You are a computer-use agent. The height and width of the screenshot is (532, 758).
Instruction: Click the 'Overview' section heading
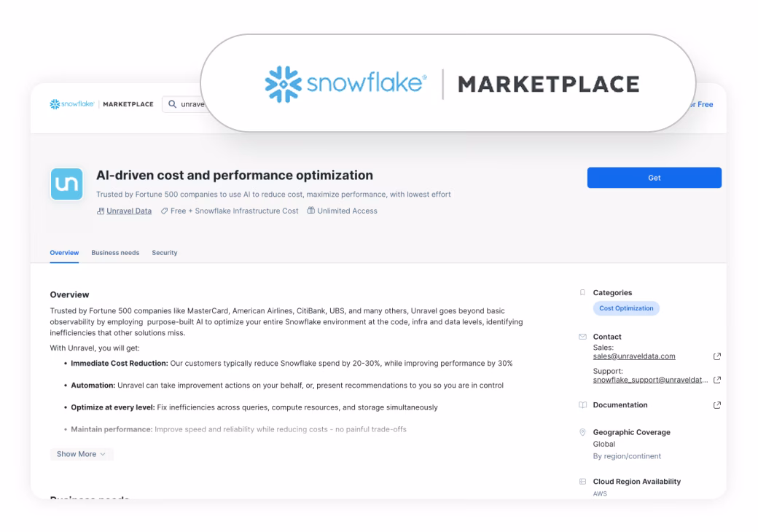(70, 294)
